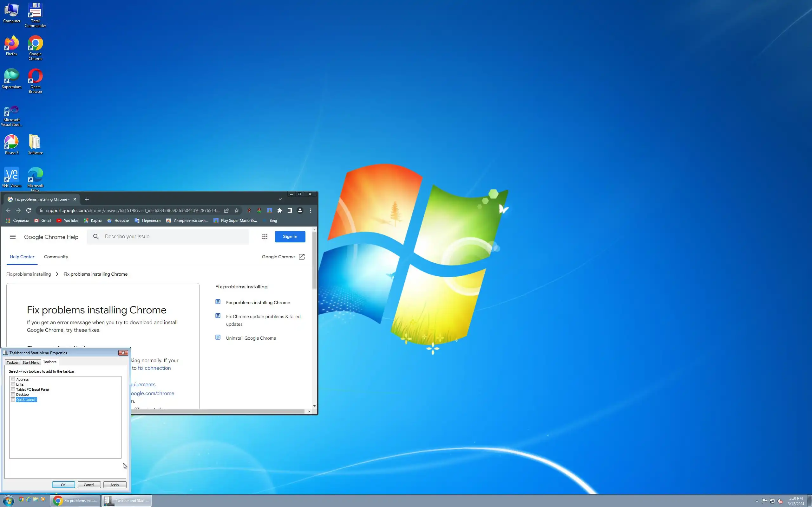The height and width of the screenshot is (507, 812).
Task: Open Chrome extensions puzzle icon
Action: coord(279,211)
